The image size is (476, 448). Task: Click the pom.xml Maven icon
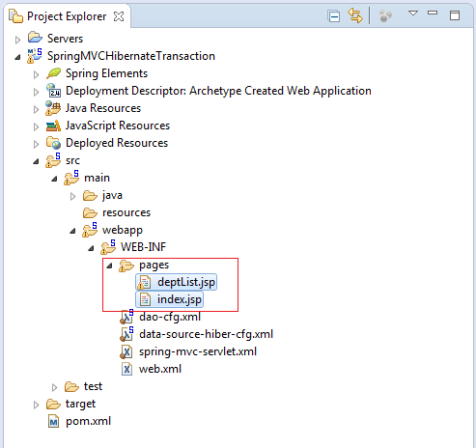53,421
